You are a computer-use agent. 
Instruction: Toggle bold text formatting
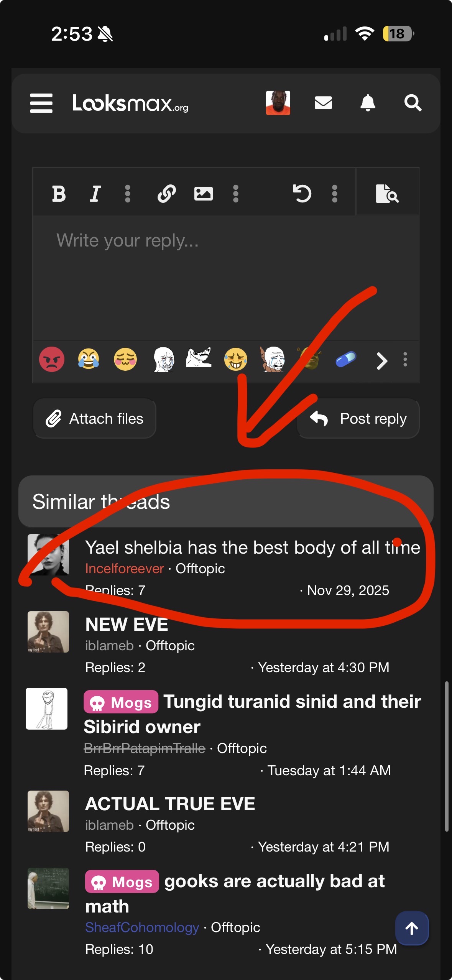(59, 194)
